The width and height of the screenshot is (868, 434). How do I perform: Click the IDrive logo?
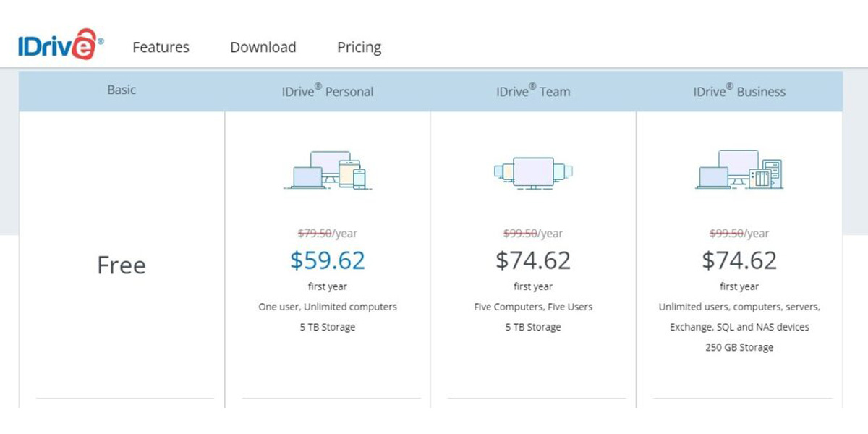pos(61,44)
